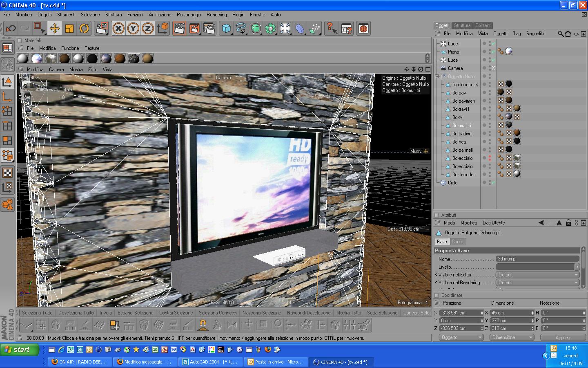Toggle Y axis lock
Screen dimensions: 588x368
click(133, 29)
